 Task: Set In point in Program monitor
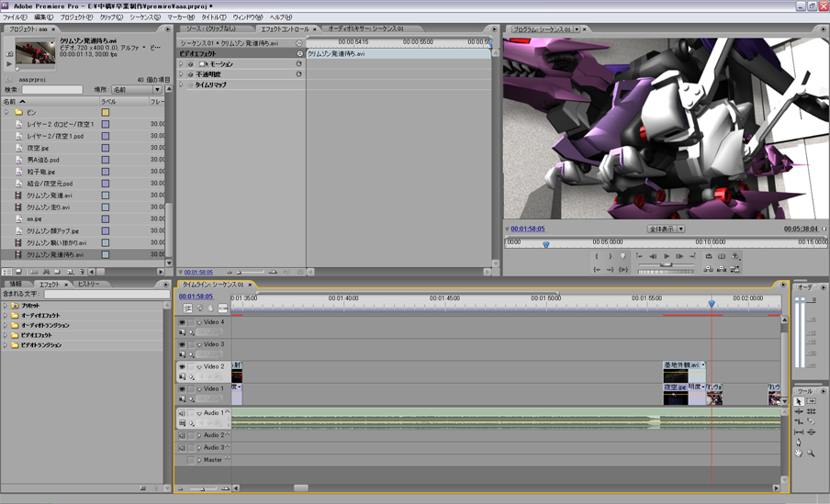coord(597,256)
